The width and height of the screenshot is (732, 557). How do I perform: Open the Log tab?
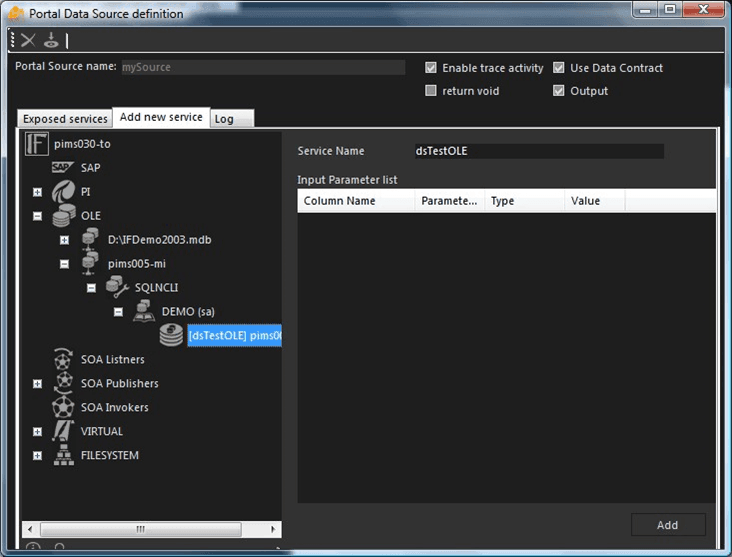pyautogui.click(x=232, y=119)
